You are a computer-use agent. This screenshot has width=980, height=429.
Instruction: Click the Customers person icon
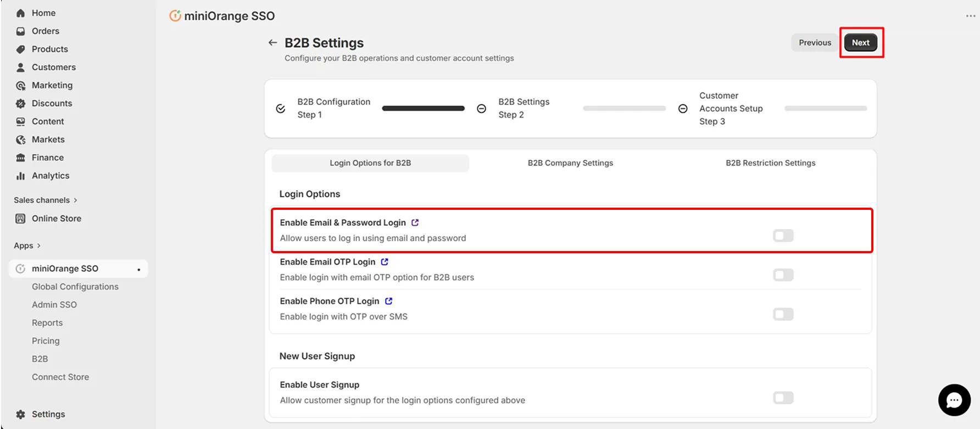pyautogui.click(x=20, y=68)
